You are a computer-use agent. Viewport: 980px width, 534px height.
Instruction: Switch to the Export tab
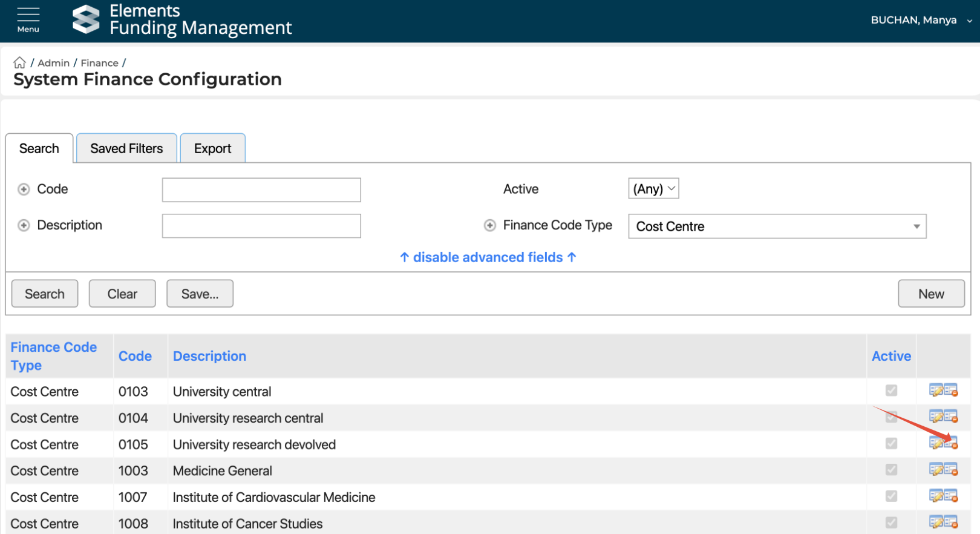click(x=212, y=148)
